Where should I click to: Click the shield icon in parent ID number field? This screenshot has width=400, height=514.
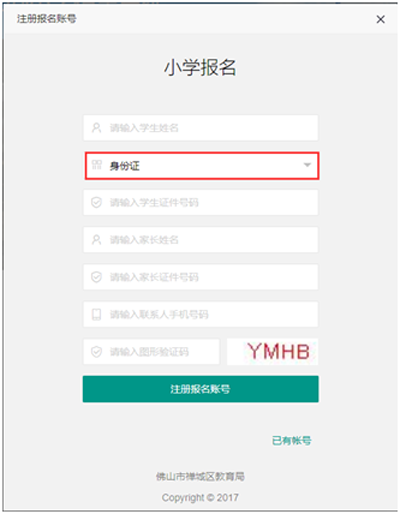click(97, 277)
